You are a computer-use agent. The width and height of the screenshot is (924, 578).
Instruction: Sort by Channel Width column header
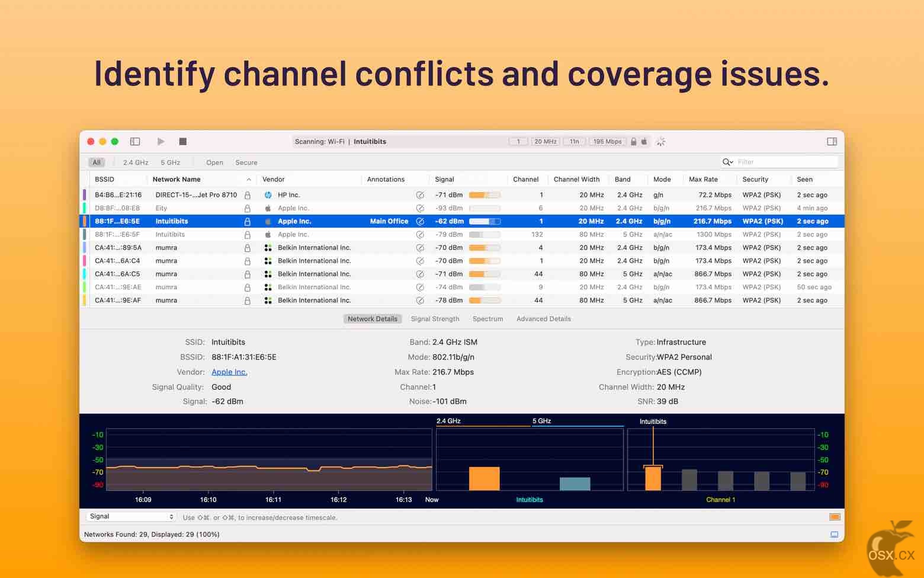click(576, 180)
